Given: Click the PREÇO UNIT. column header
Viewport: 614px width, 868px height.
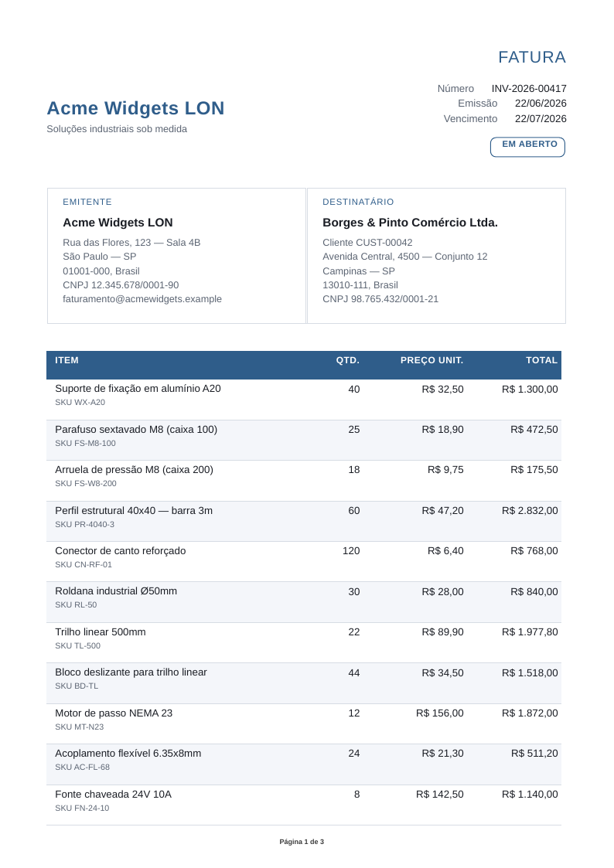Looking at the screenshot, I should tap(432, 360).
